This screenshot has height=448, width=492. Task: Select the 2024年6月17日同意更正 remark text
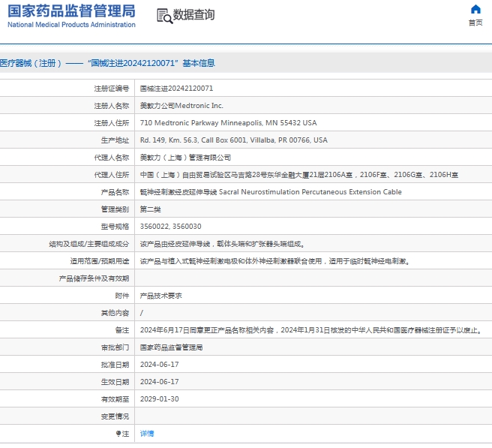click(x=311, y=330)
